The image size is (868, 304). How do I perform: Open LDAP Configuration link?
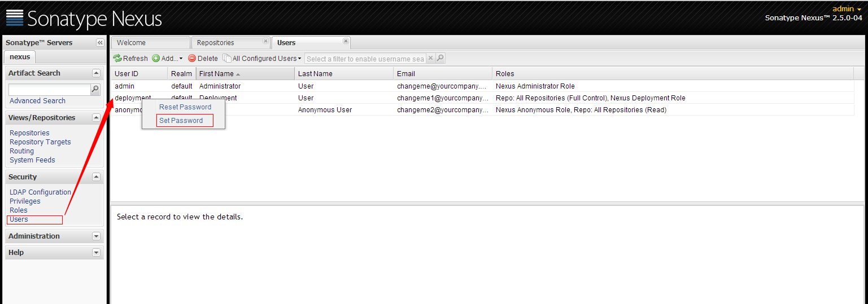coord(40,192)
